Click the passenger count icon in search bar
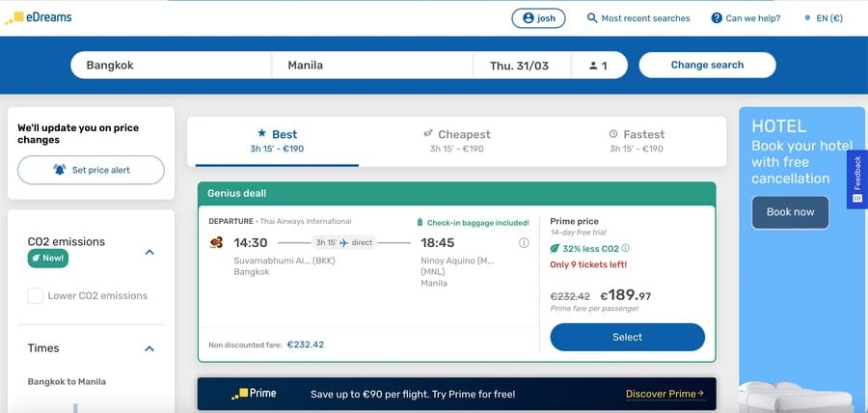Screen dimensions: 868x413 coord(593,66)
